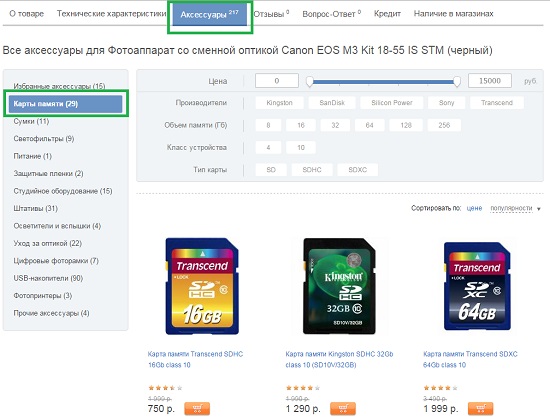Click the minimum price input field

point(277,81)
